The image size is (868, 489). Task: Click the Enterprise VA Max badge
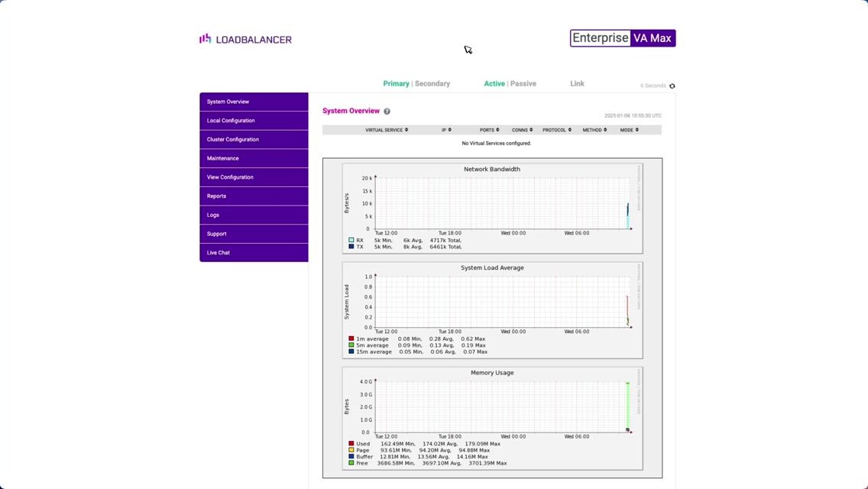point(623,38)
